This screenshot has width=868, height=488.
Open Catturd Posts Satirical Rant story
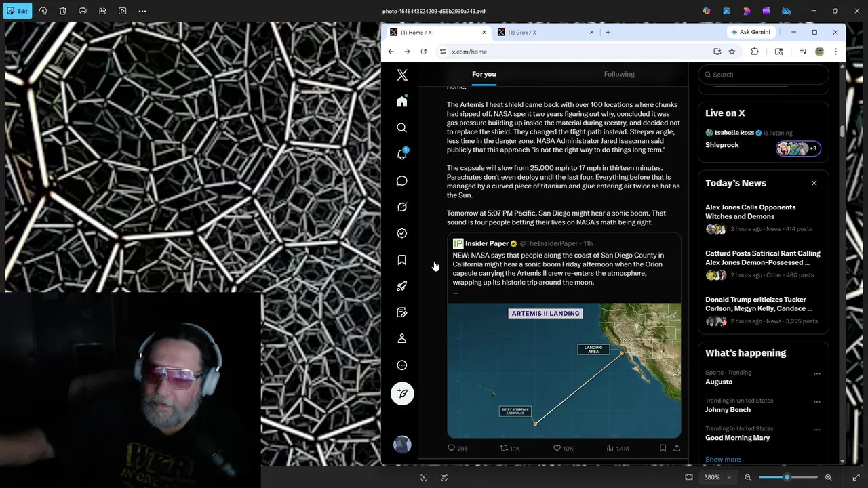[763, 264]
